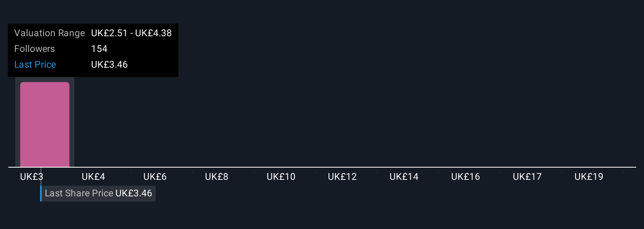Image resolution: width=644 pixels, height=229 pixels.
Task: Click the UK£4 axis label
Action: pyautogui.click(x=93, y=177)
